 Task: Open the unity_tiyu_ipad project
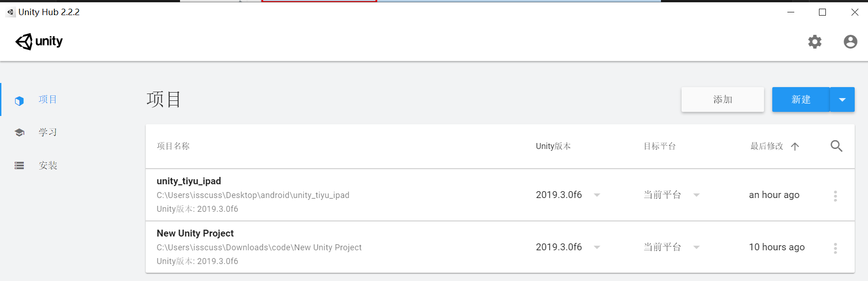[x=189, y=182]
